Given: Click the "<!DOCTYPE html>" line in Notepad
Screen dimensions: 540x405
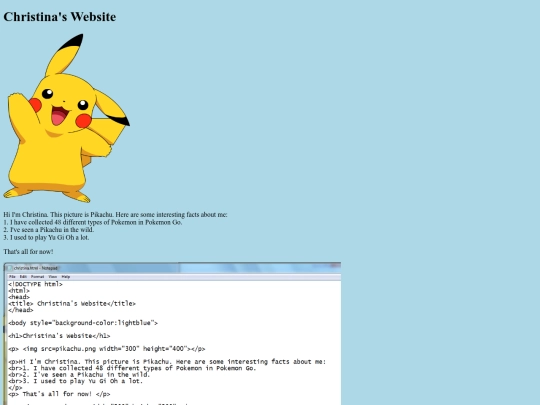Looking at the screenshot, I should click(x=35, y=284).
